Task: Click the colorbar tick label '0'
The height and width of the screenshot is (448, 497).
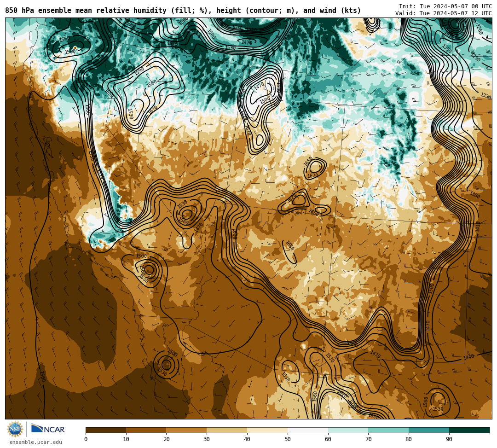Action: 86,439
